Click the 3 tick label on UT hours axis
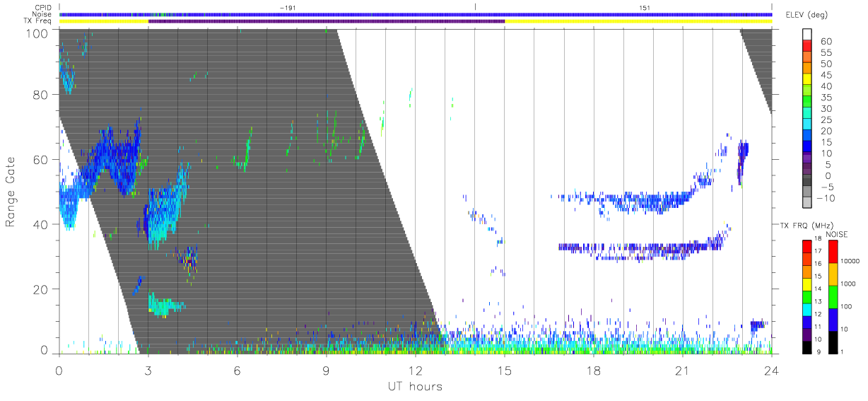 148,370
